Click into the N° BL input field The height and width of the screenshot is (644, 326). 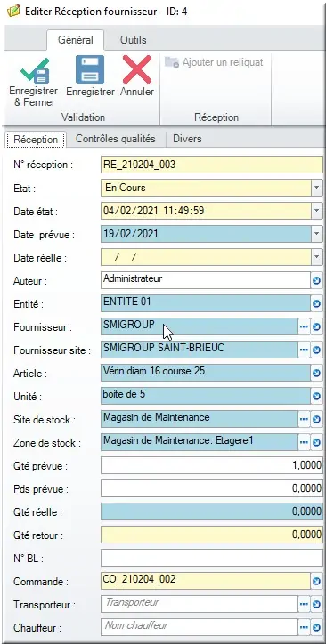212,558
